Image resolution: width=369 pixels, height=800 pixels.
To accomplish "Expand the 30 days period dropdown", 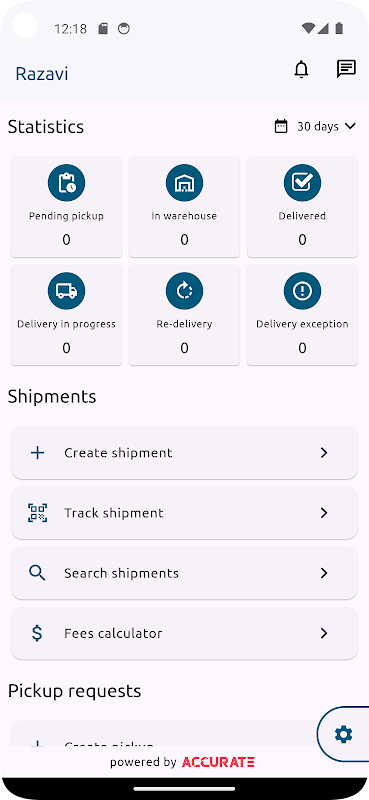I will point(315,126).
